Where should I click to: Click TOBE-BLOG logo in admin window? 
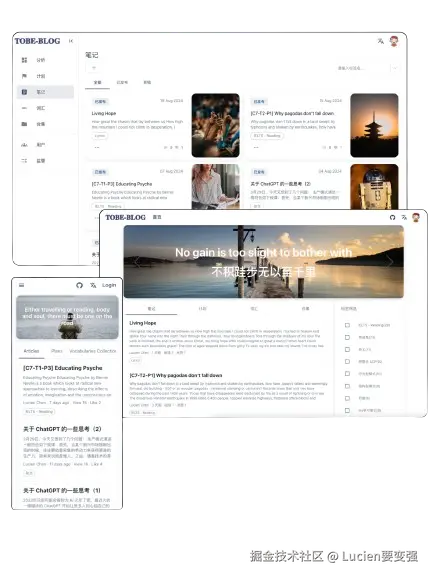37,41
